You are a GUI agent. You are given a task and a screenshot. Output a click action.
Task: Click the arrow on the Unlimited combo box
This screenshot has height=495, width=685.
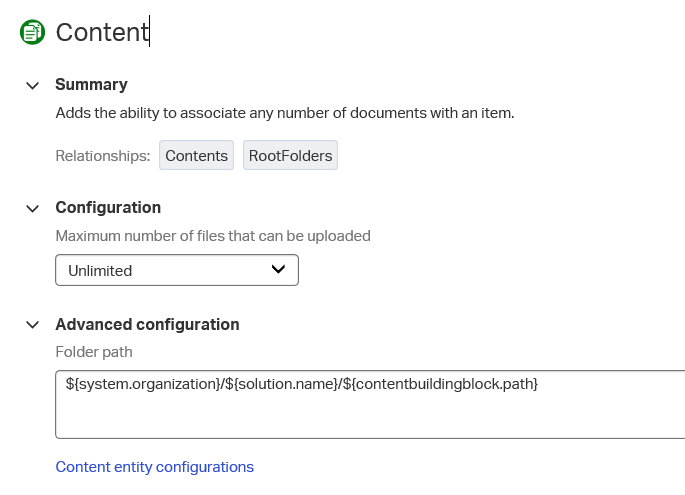coord(279,269)
